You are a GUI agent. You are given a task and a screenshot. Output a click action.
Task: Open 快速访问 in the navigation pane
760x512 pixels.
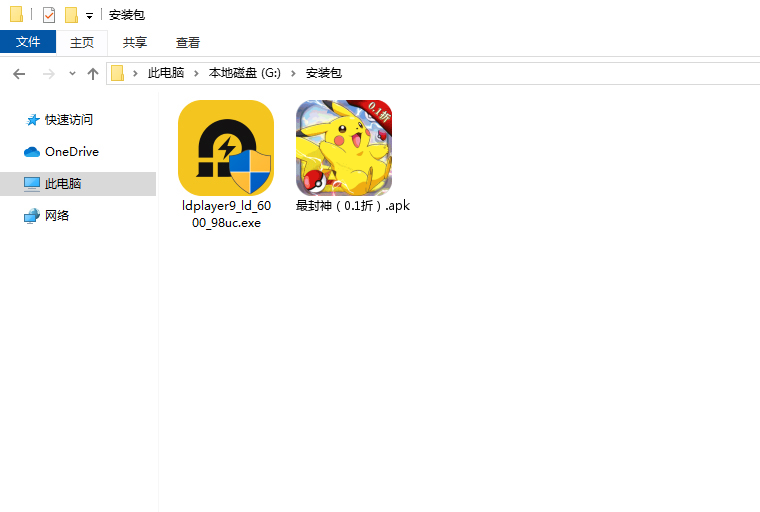(69, 120)
